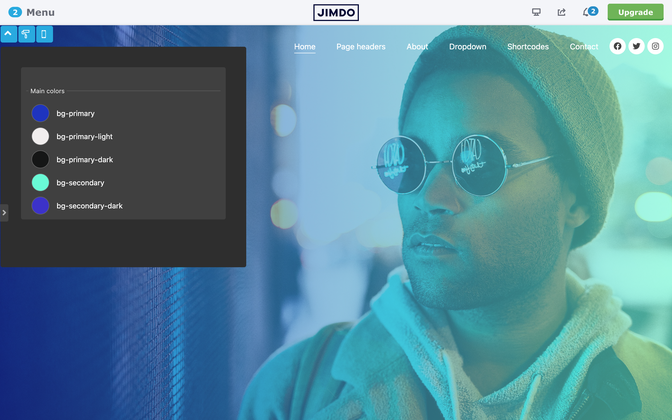Click the Instagram social icon
Image resolution: width=672 pixels, height=420 pixels.
(655, 46)
